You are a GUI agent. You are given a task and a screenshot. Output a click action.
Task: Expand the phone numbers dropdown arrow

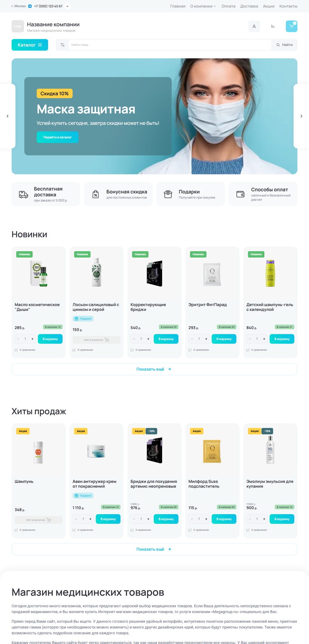67,6
